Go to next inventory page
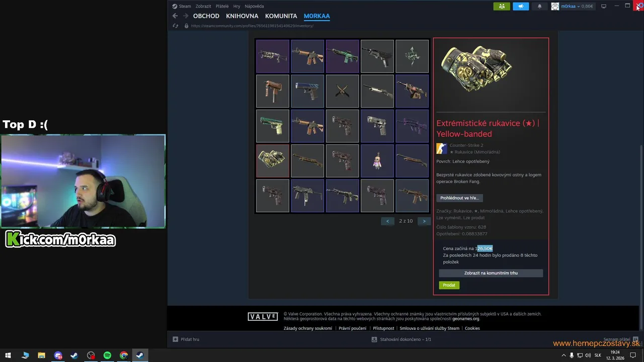 (x=424, y=221)
